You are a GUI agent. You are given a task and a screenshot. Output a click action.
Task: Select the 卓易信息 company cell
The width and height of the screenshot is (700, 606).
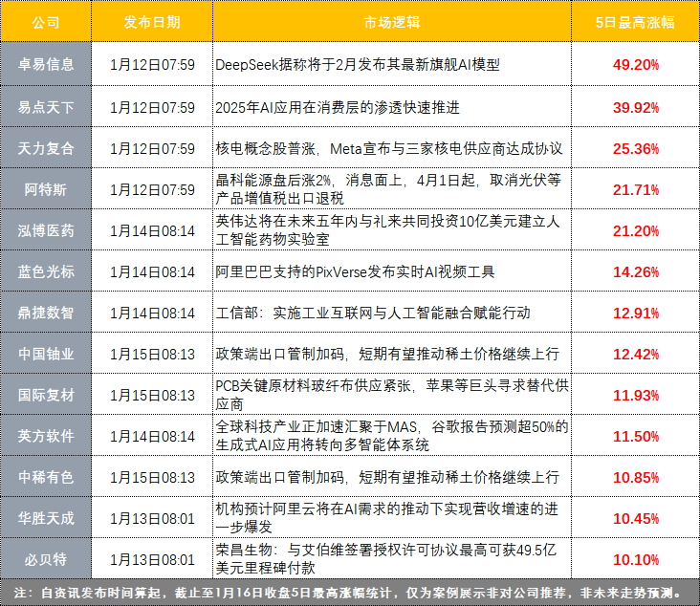(46, 65)
